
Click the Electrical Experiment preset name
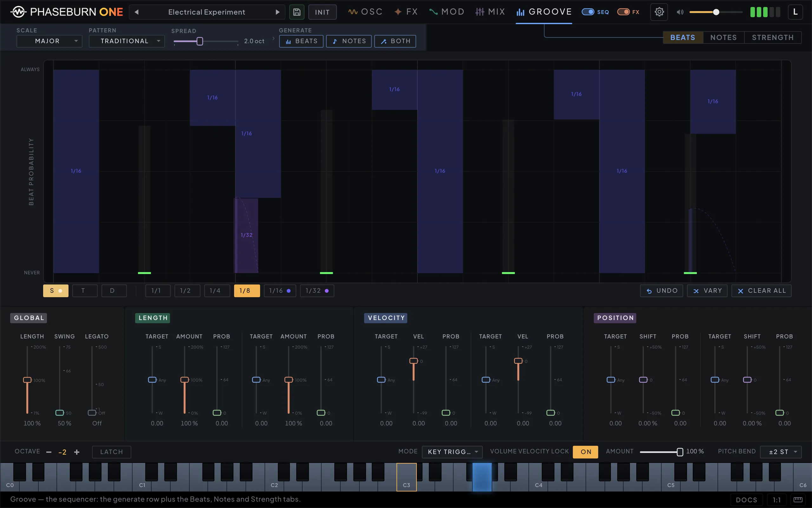(207, 12)
